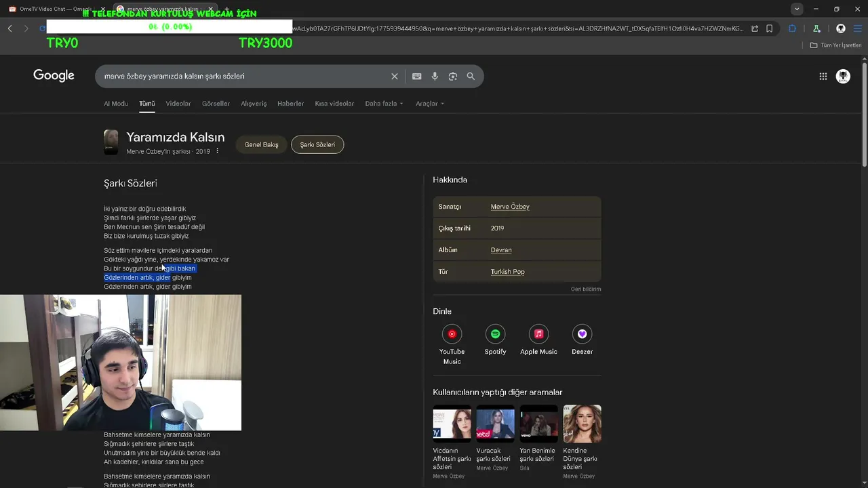Close the merve özbey Google search tab
The image size is (868, 488).
[x=210, y=9]
